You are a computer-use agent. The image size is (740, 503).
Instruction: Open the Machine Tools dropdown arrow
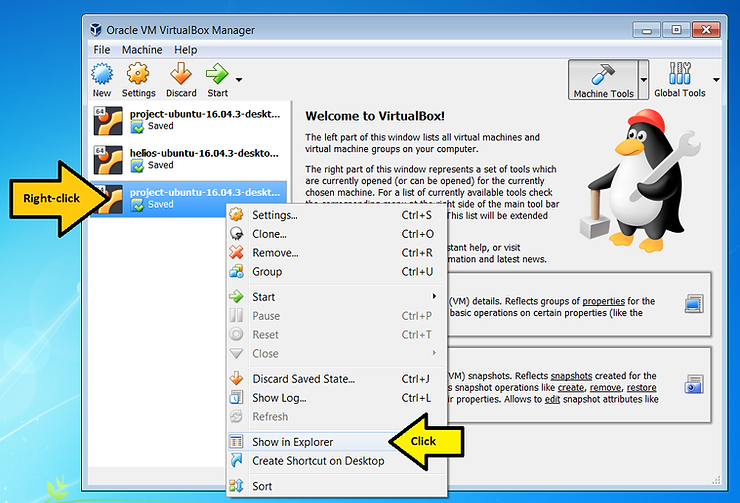click(643, 80)
